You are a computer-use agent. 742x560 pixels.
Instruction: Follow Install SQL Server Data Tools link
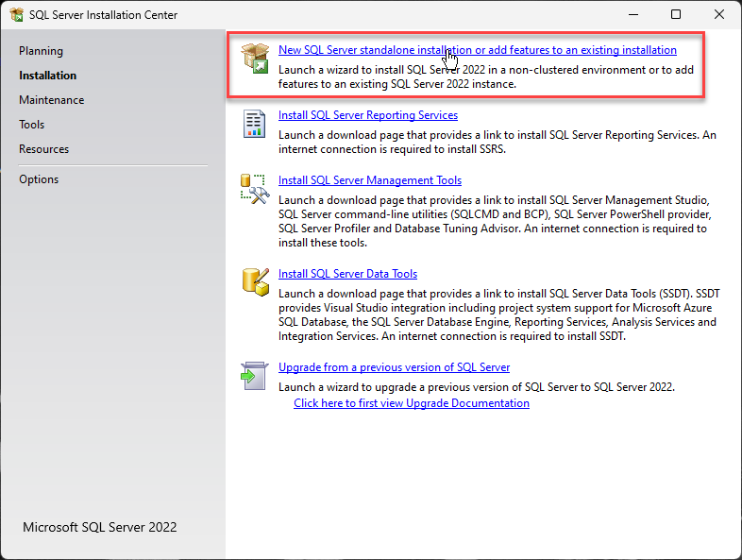347,274
